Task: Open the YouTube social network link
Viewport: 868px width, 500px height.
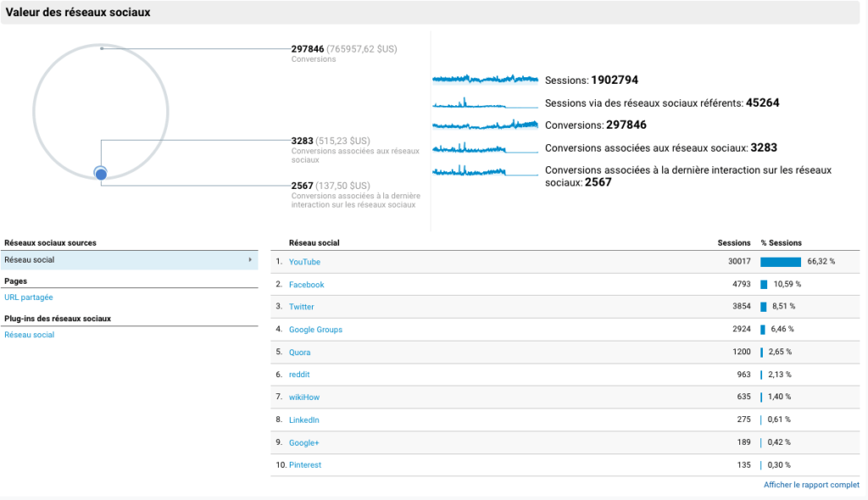Action: 304,262
